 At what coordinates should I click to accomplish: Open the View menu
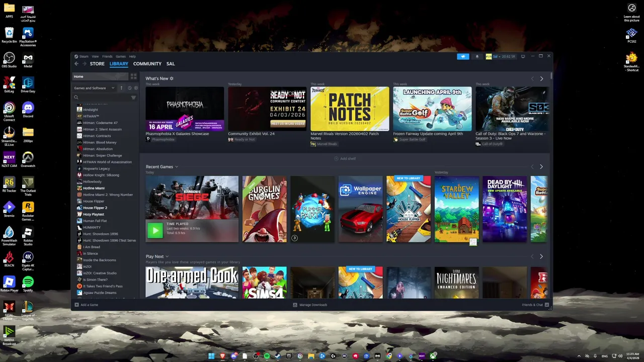point(95,56)
